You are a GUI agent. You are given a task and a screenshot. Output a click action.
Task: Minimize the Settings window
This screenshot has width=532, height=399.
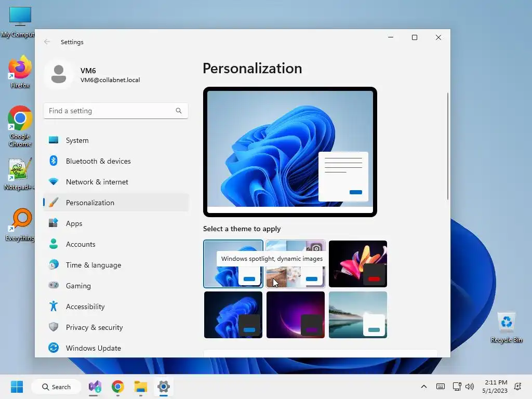391,37
